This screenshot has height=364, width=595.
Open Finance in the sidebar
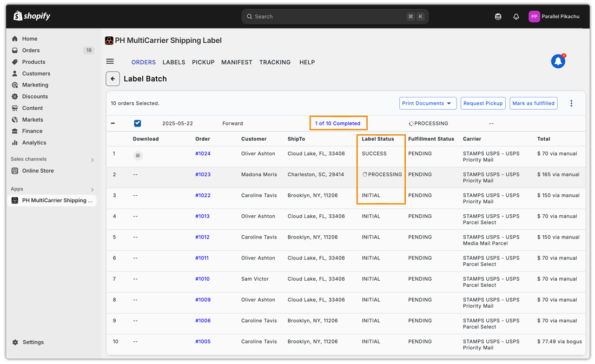tap(32, 131)
